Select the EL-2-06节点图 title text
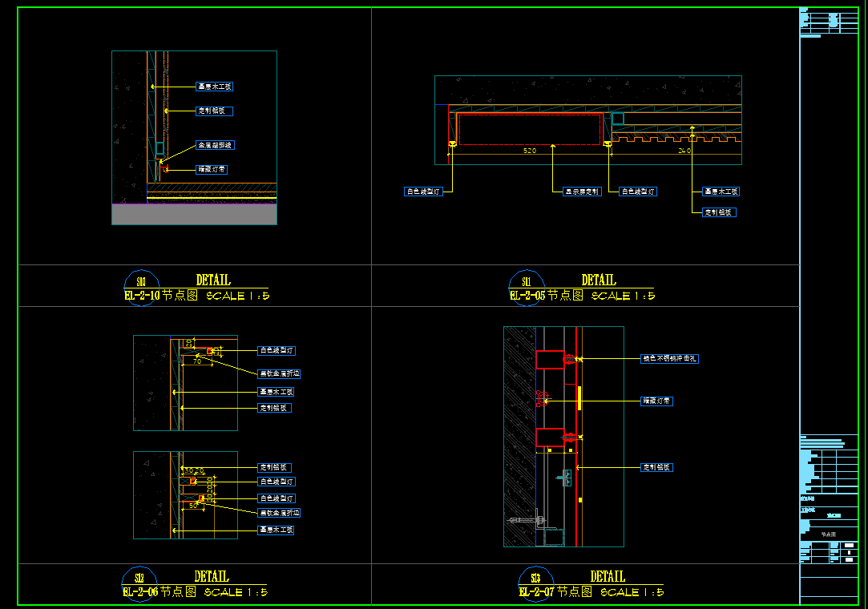The height and width of the screenshot is (609, 868). (159, 592)
